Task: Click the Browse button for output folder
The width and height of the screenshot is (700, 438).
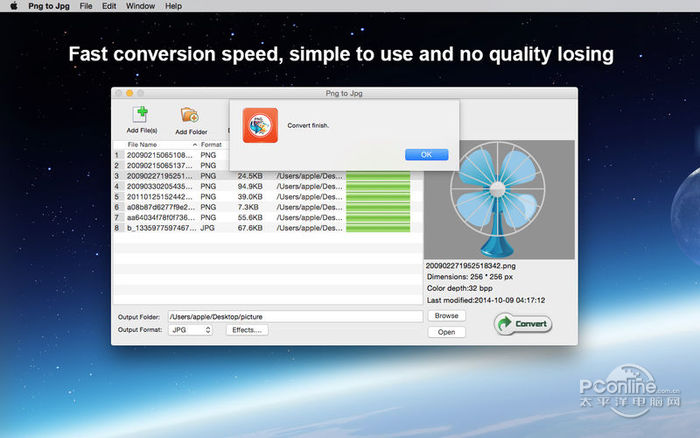Action: point(446,316)
